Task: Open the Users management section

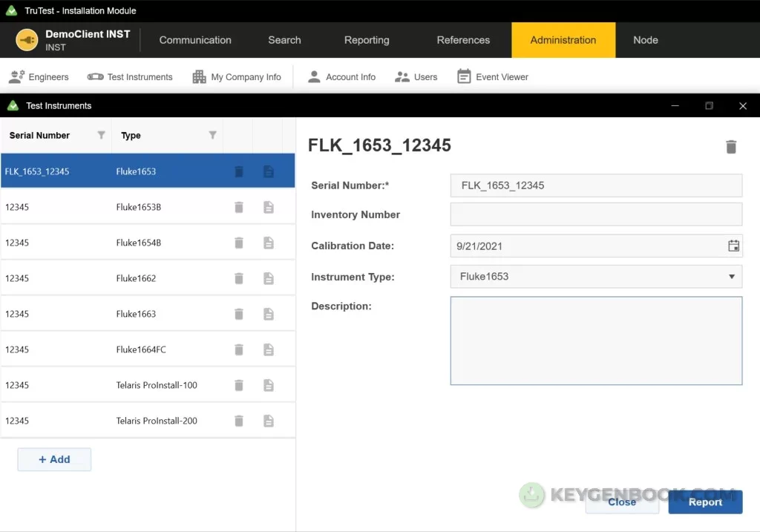Action: [416, 76]
